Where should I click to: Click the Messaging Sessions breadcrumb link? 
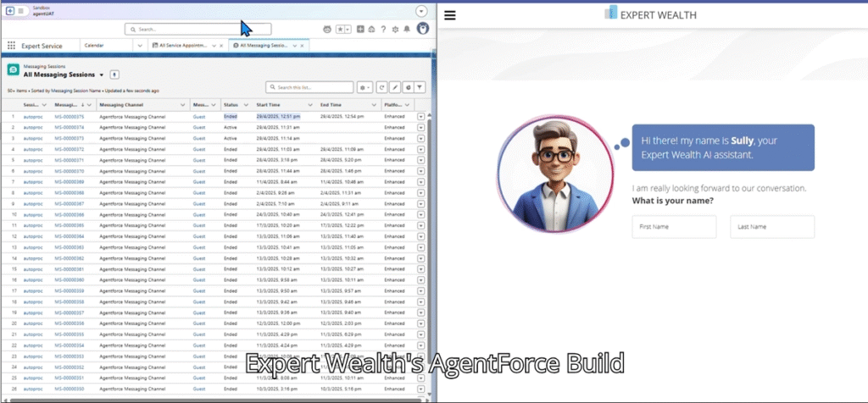click(44, 66)
